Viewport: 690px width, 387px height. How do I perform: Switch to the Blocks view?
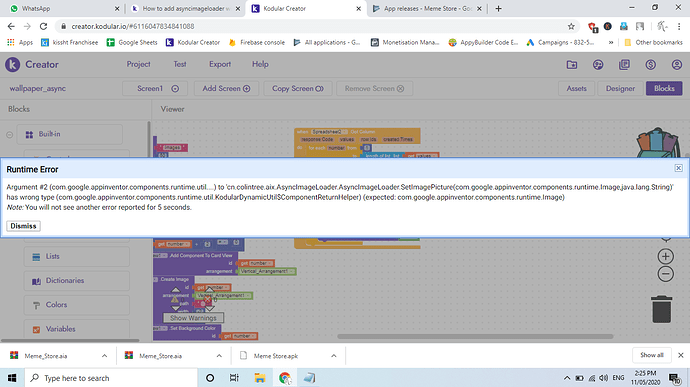coord(664,88)
